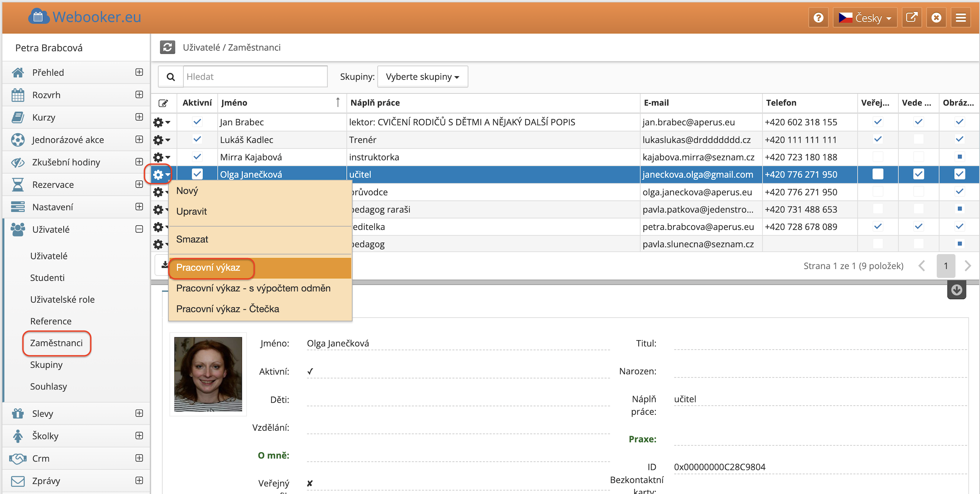The height and width of the screenshot is (494, 980).
Task: Click the refresh icon beside the breadcrumb
Action: [x=167, y=47]
